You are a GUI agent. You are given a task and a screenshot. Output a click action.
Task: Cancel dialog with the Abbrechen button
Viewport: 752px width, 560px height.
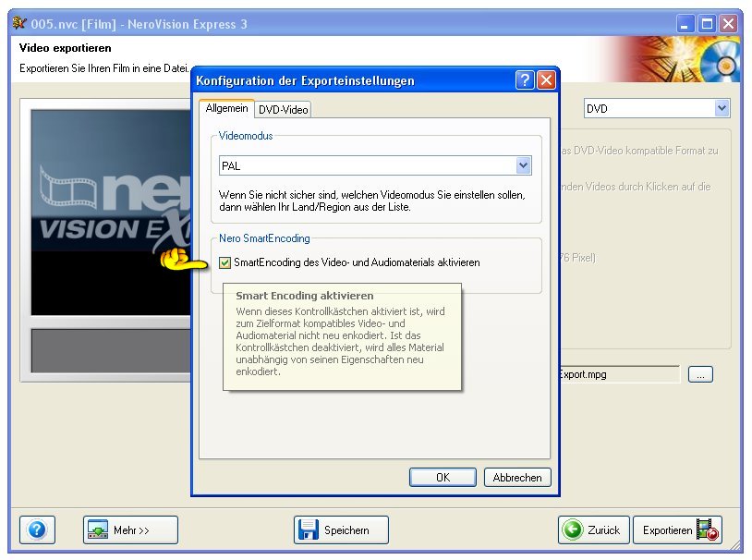click(x=517, y=478)
